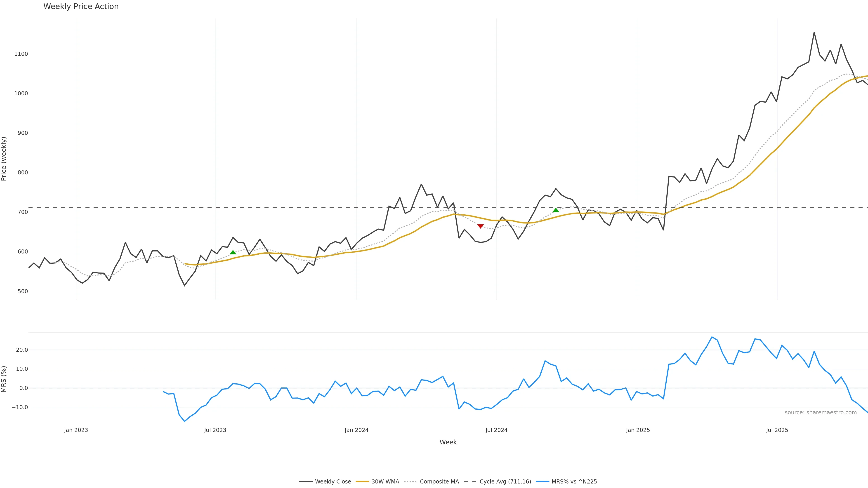Click the Week x-axis title
This screenshot has height=488, width=868.
tap(448, 442)
